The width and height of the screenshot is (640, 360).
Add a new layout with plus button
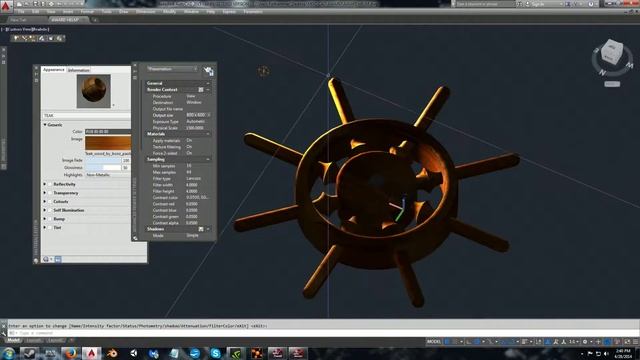72,340
